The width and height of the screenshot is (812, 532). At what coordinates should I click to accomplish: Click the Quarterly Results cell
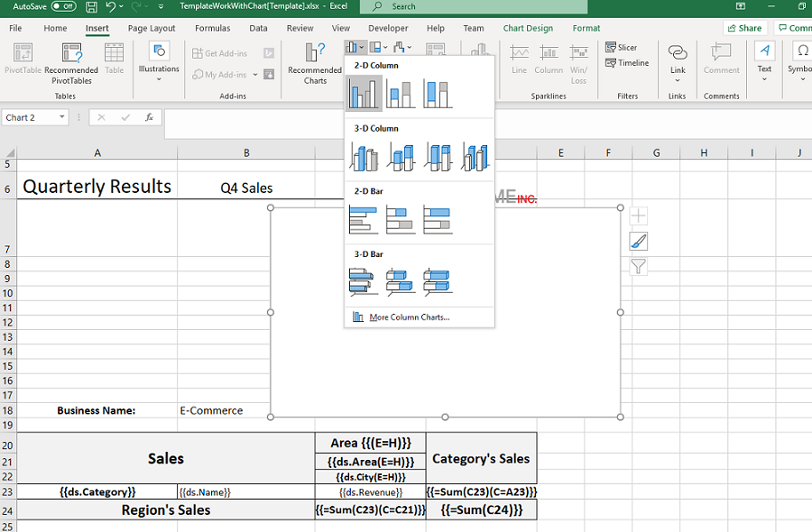pos(97,187)
